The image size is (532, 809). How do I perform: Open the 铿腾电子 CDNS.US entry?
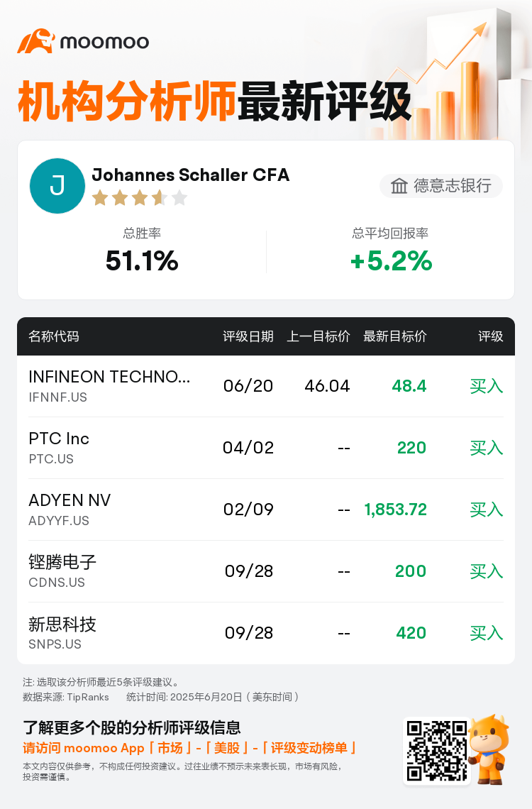pos(266,571)
